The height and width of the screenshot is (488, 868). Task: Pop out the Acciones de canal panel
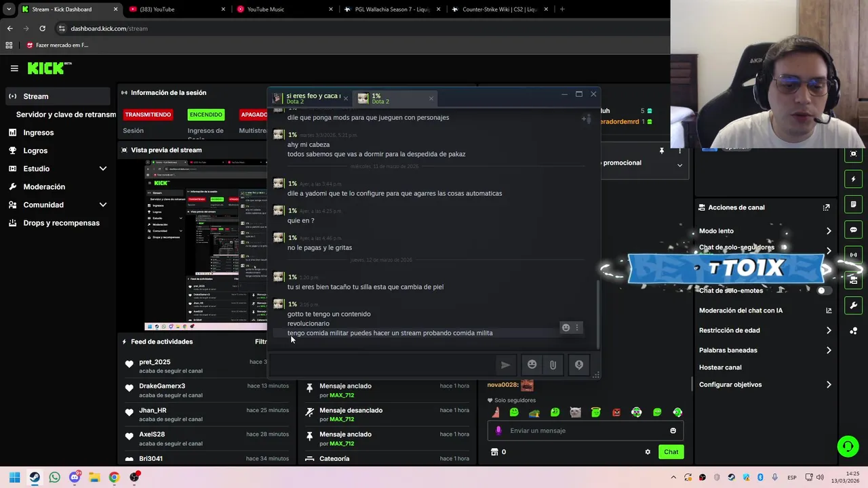pyautogui.click(x=826, y=207)
